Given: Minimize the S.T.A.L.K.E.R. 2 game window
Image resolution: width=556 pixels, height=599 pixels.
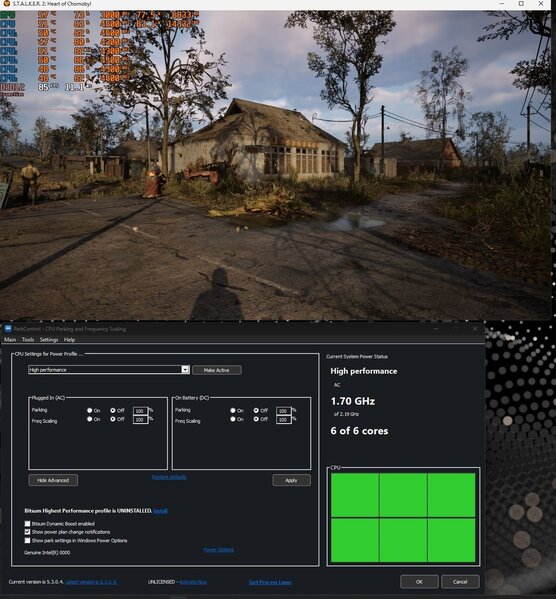Looking at the screenshot, I should coord(502,3).
